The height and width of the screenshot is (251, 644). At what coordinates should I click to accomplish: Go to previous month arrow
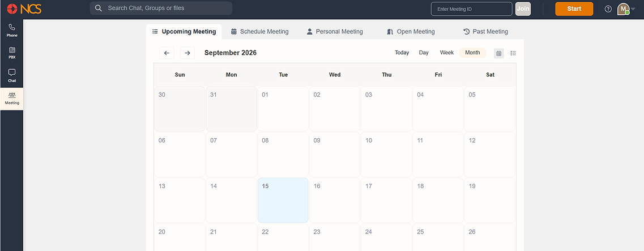tap(167, 53)
